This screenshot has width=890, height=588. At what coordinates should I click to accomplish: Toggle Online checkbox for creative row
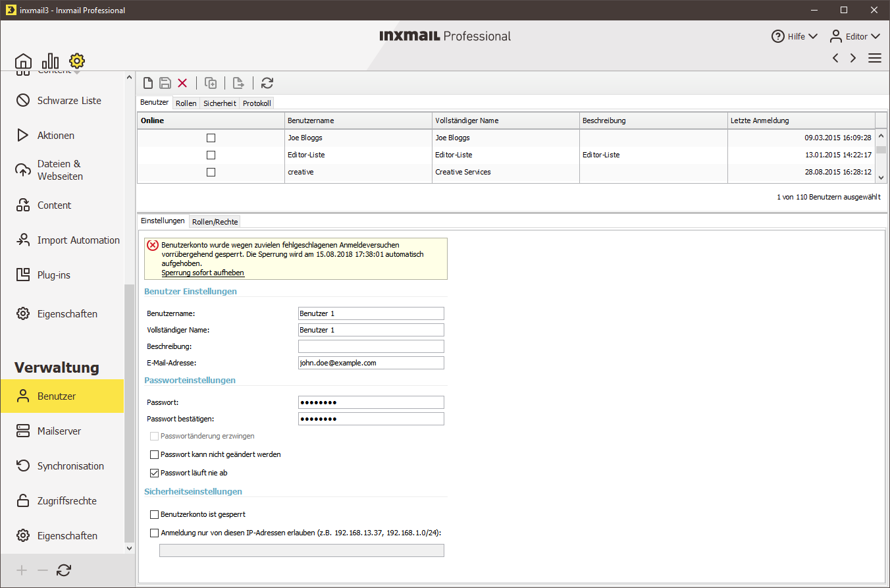(211, 173)
